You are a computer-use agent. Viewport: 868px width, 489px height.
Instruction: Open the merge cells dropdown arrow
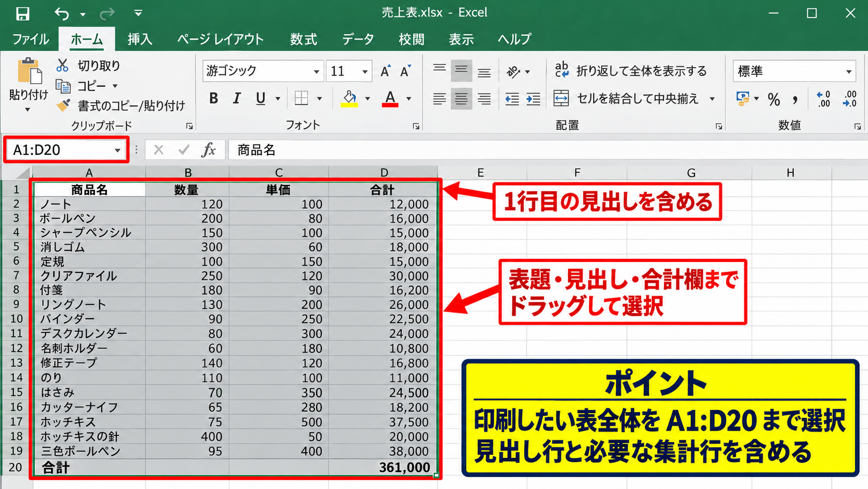(x=712, y=99)
